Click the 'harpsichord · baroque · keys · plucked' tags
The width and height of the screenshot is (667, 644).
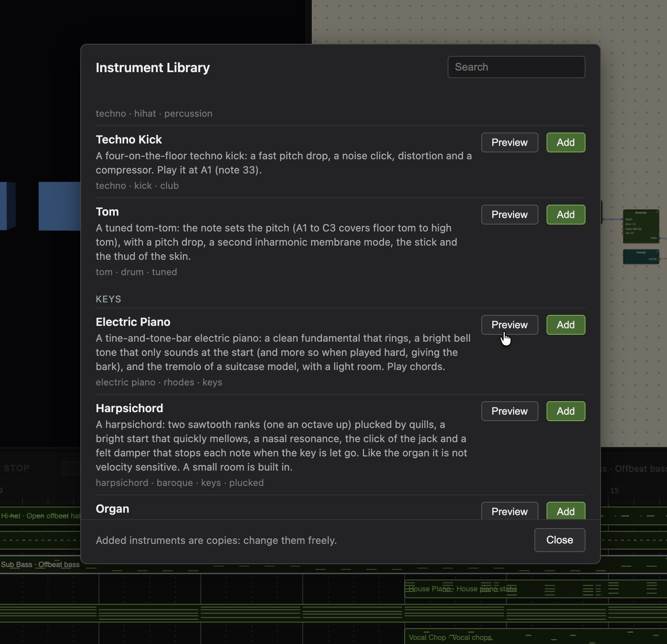[x=180, y=483]
